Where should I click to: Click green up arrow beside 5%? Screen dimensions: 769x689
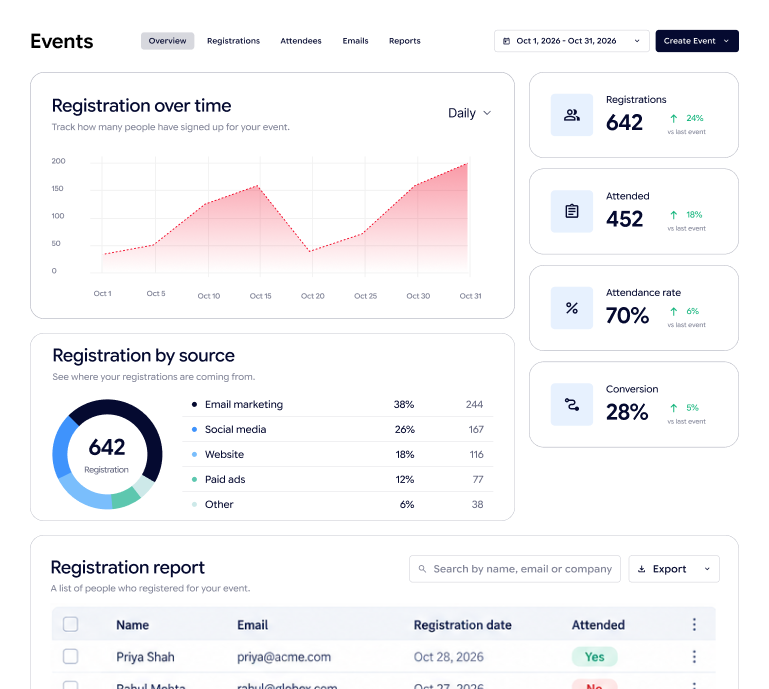click(x=673, y=408)
